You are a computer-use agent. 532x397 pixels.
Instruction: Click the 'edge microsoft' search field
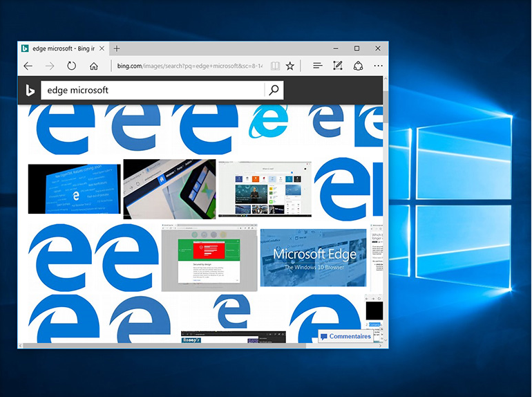pyautogui.click(x=152, y=90)
